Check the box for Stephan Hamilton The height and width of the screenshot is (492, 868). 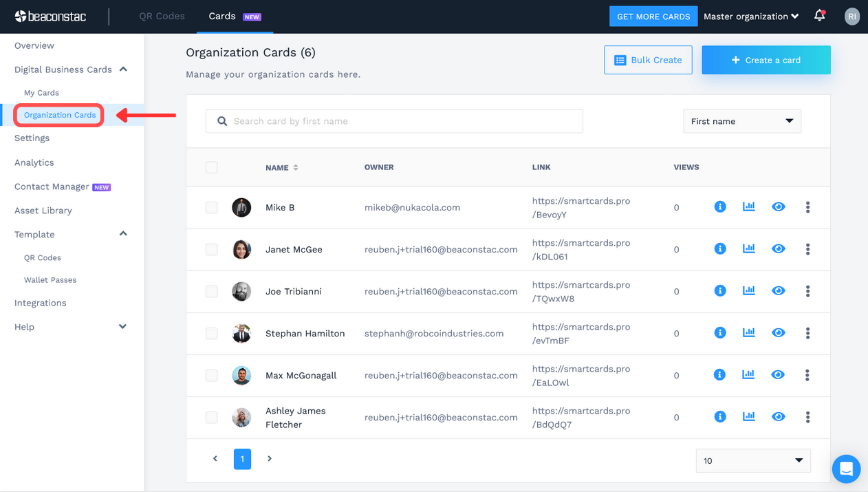(x=212, y=333)
